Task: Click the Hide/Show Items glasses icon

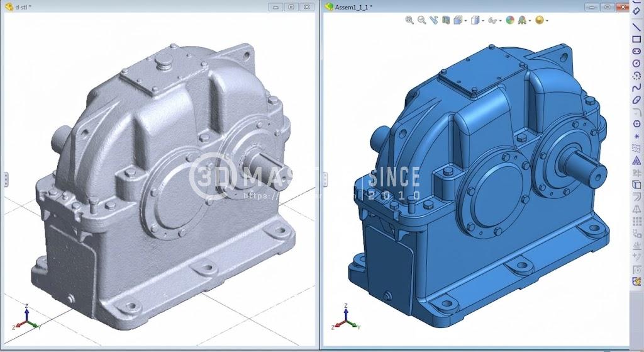Action: coord(492,20)
